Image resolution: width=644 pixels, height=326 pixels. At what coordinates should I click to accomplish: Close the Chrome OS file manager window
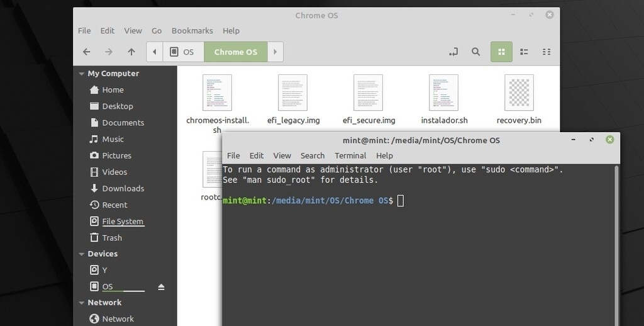(x=550, y=15)
